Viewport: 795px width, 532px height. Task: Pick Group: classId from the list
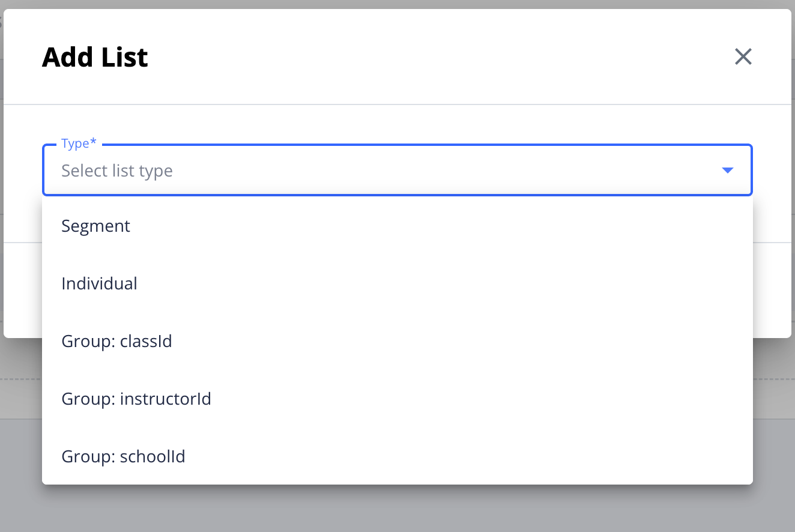click(117, 342)
